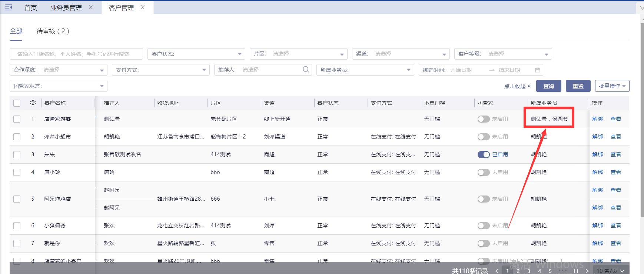The height and width of the screenshot is (274, 644).
Task: Collapse the sidebar menu icon
Action: [9, 7]
